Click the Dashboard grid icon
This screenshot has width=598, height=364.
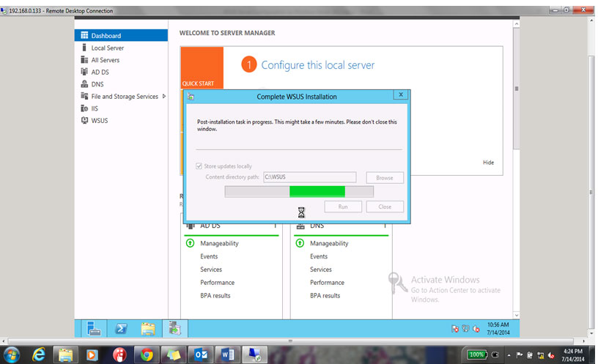click(x=84, y=35)
